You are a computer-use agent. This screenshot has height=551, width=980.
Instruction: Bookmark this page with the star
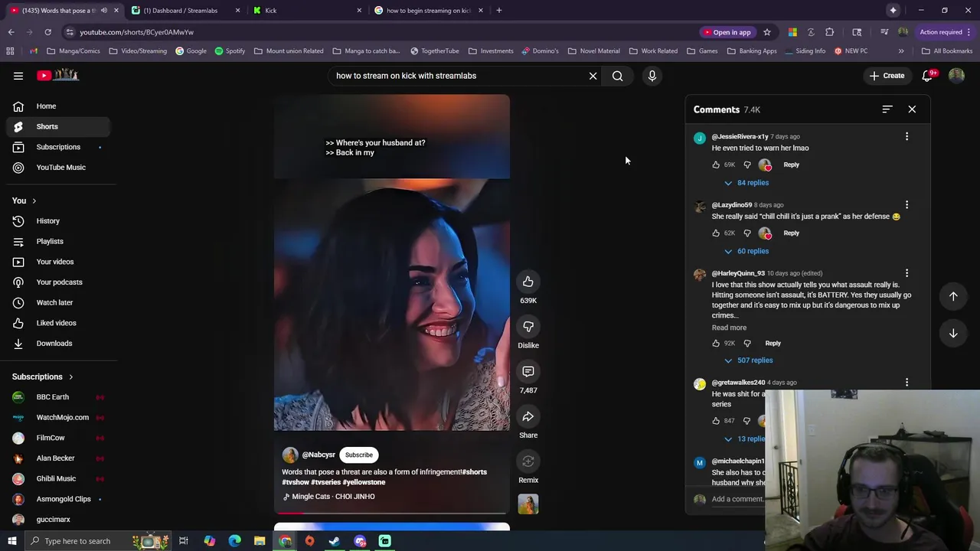point(766,32)
